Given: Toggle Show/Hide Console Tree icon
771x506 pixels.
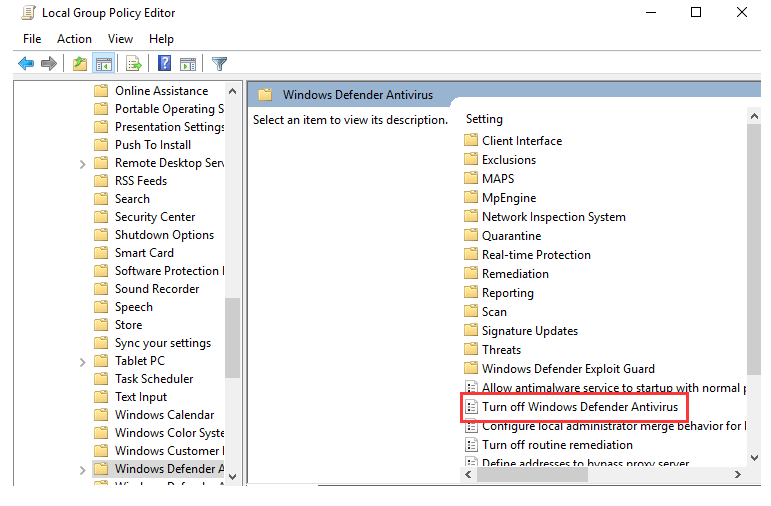Looking at the screenshot, I should pyautogui.click(x=104, y=63).
